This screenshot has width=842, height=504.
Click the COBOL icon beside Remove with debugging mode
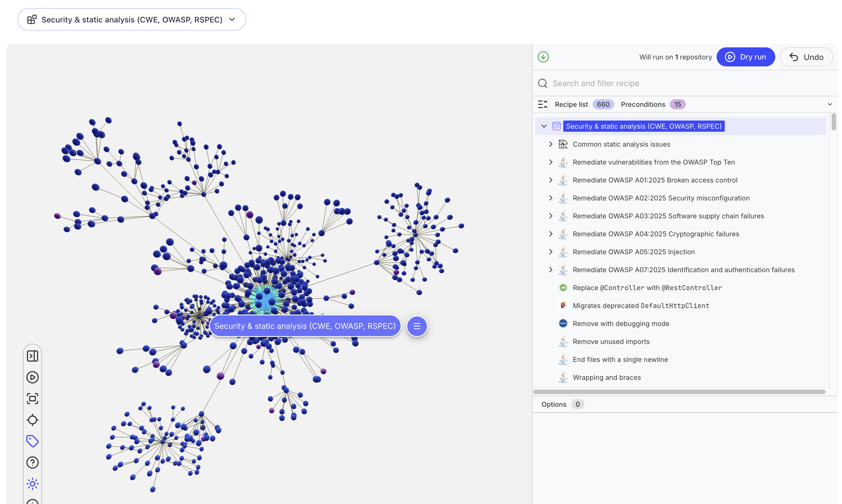(563, 323)
